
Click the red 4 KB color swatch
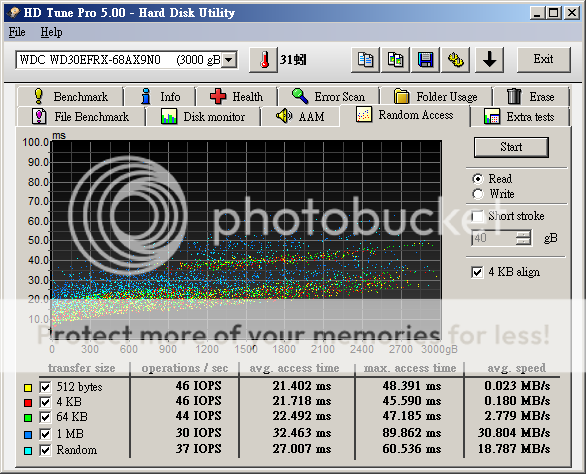coord(28,403)
